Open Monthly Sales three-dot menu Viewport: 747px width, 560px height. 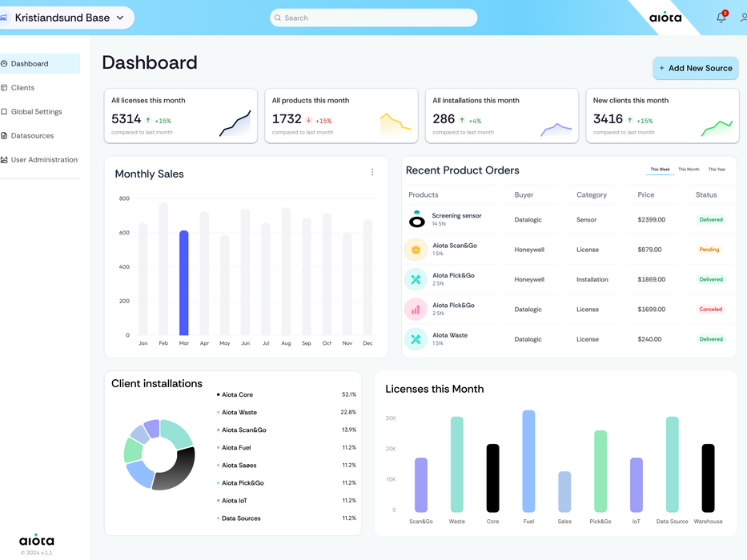[x=372, y=172]
